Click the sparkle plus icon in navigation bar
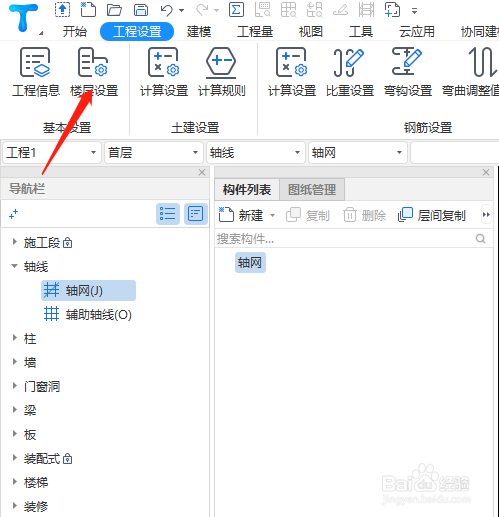 (14, 214)
